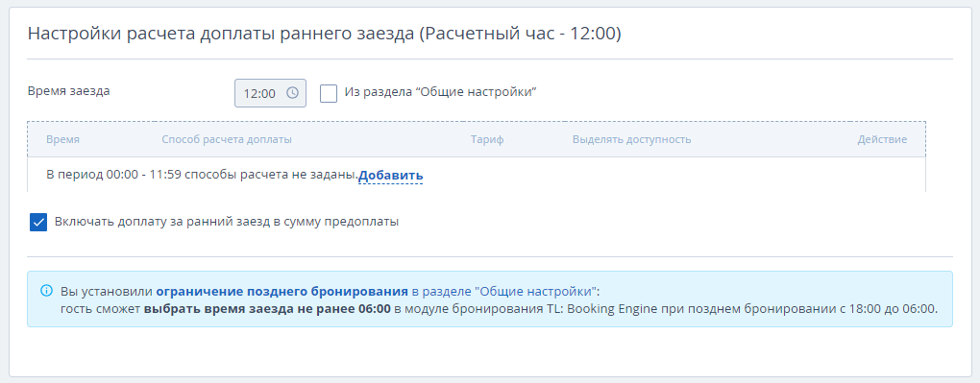The image size is (980, 383).
Task: Click the text 'В период 00:00 - 11:59'
Action: 113,175
